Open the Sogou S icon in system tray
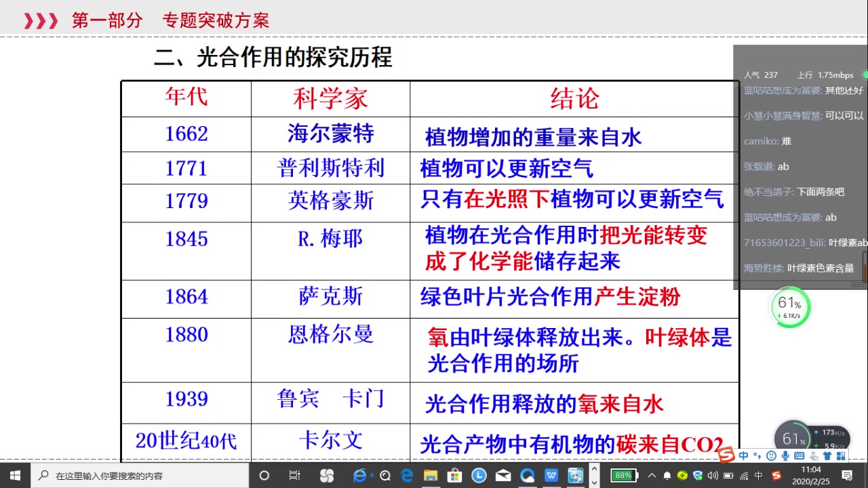 (x=776, y=475)
